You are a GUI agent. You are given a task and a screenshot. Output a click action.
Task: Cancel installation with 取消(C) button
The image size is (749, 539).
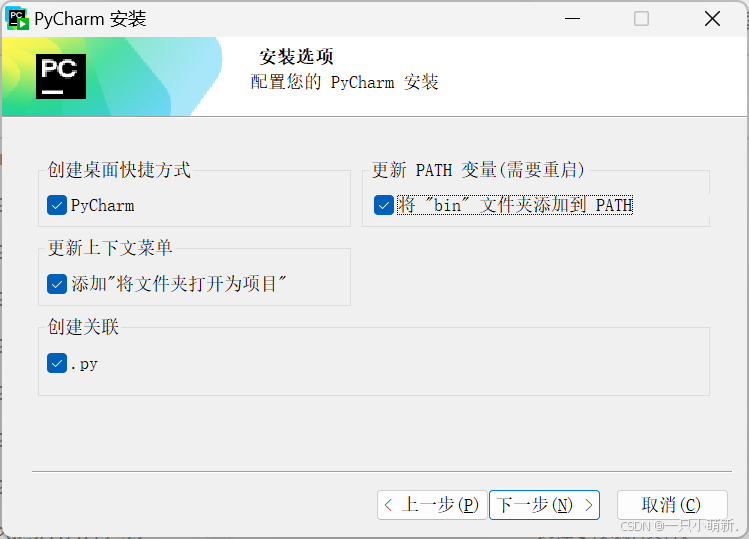672,505
